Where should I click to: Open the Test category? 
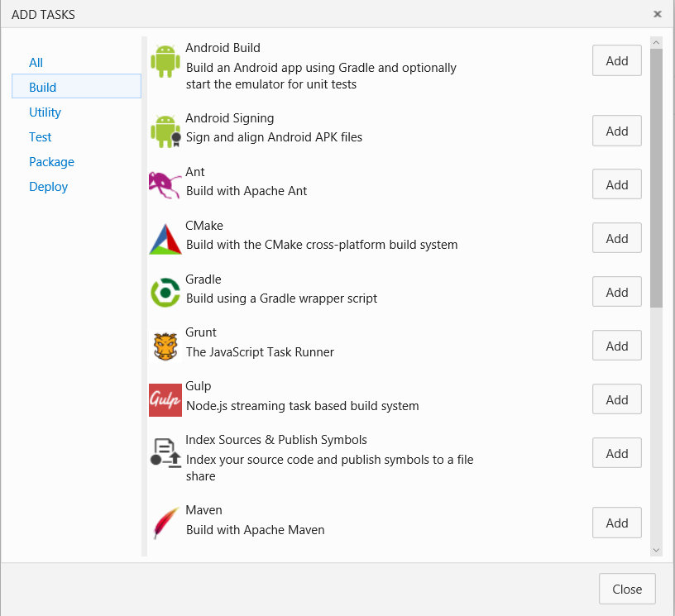[41, 137]
